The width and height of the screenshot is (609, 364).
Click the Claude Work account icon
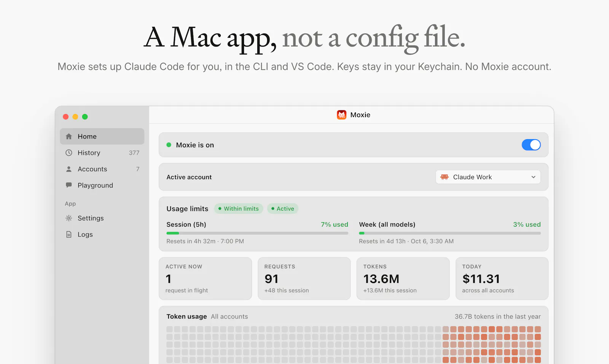pos(445,177)
